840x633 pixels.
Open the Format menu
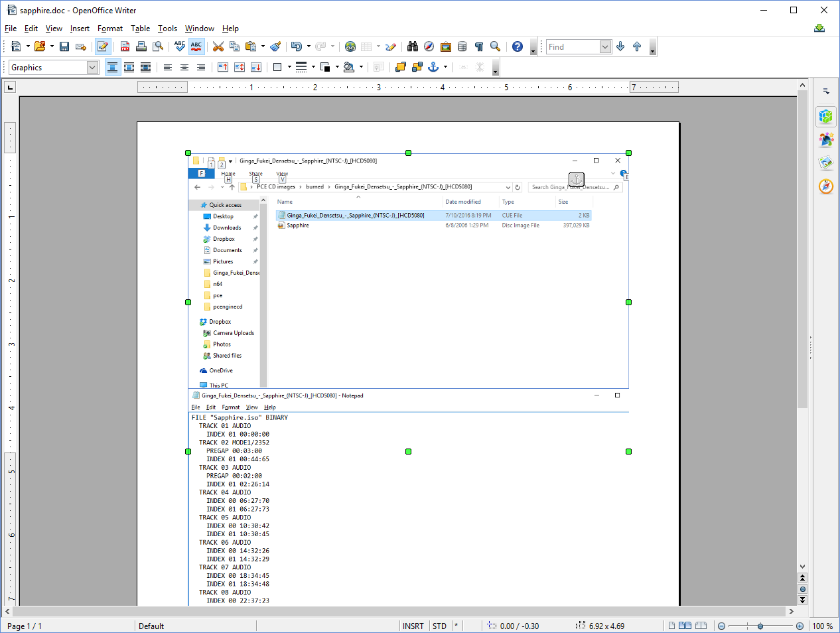click(110, 29)
